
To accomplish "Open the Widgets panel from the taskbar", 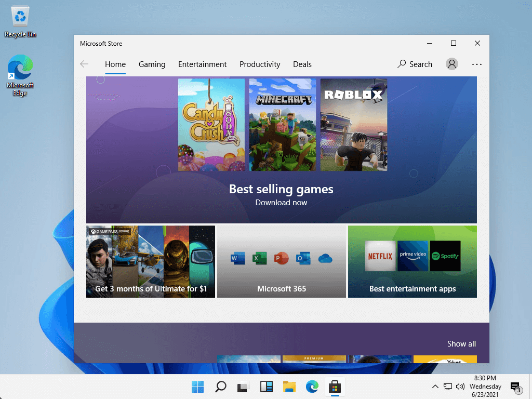I will click(266, 387).
